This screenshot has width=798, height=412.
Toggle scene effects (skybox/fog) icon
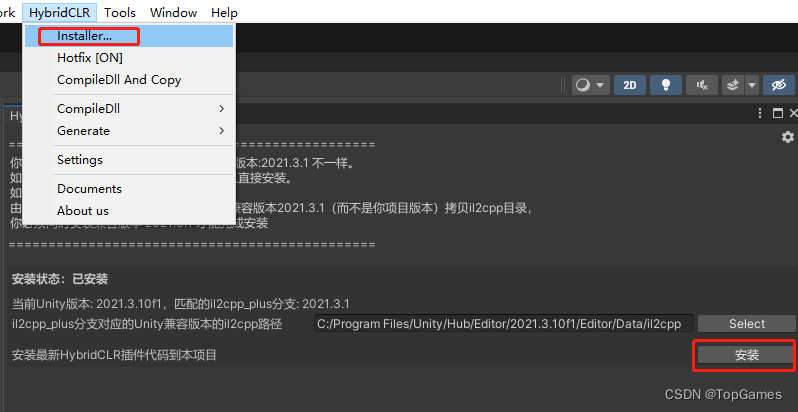pos(733,85)
